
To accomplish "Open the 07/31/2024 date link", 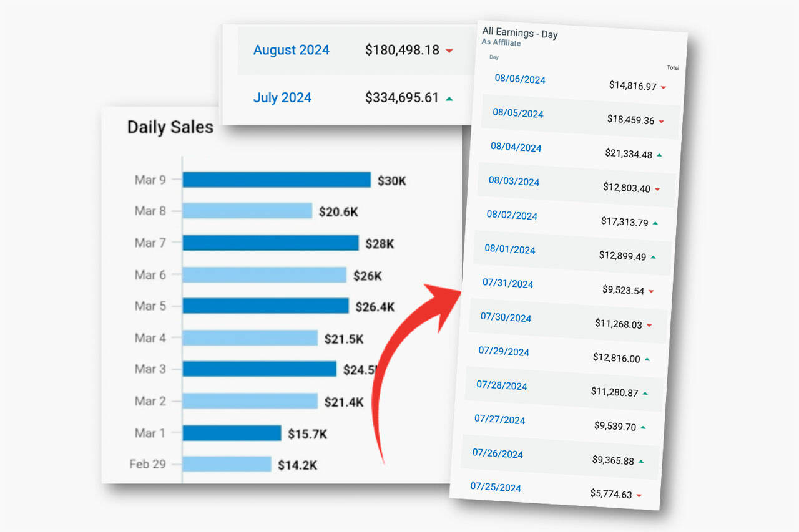I will click(x=507, y=284).
